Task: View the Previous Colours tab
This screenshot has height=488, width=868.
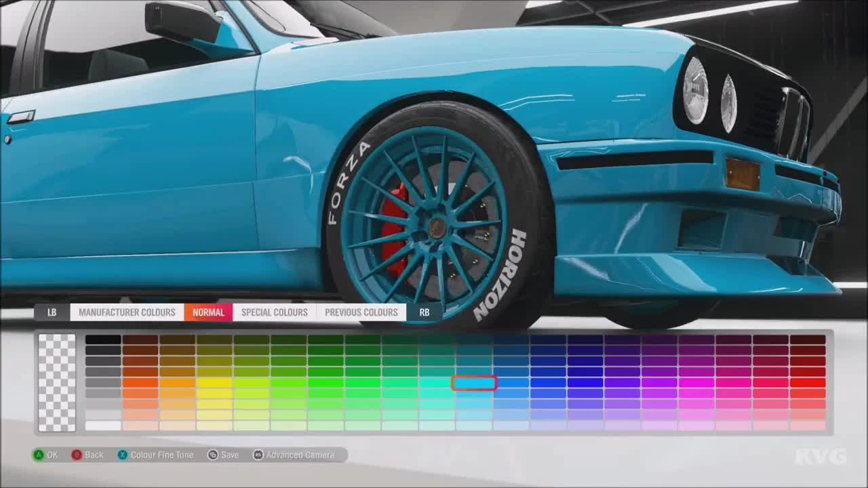Action: tap(361, 312)
